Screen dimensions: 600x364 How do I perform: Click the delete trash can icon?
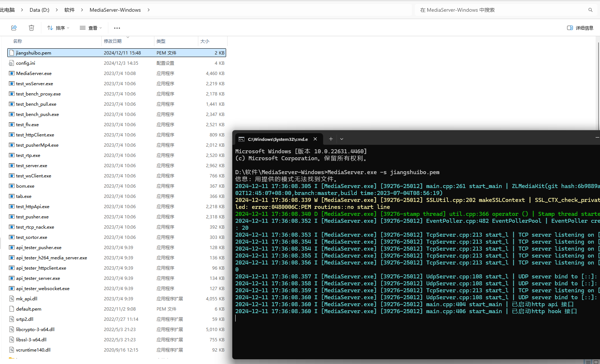[31, 28]
